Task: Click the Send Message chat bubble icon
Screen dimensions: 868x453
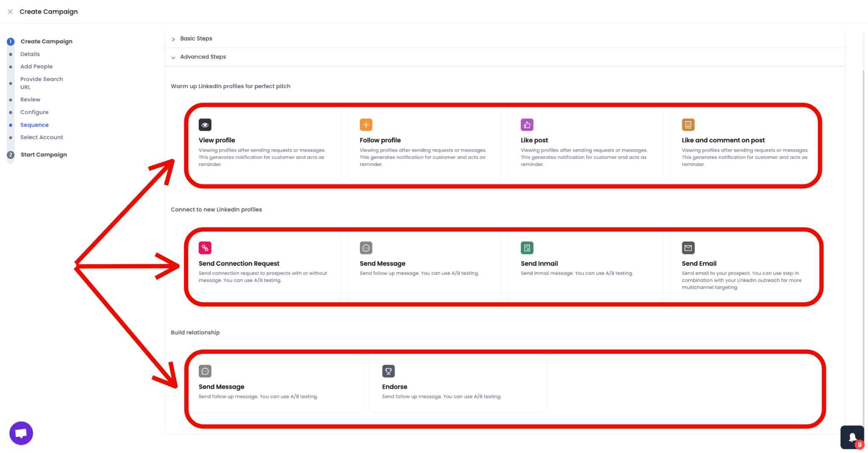Action: pyautogui.click(x=366, y=248)
